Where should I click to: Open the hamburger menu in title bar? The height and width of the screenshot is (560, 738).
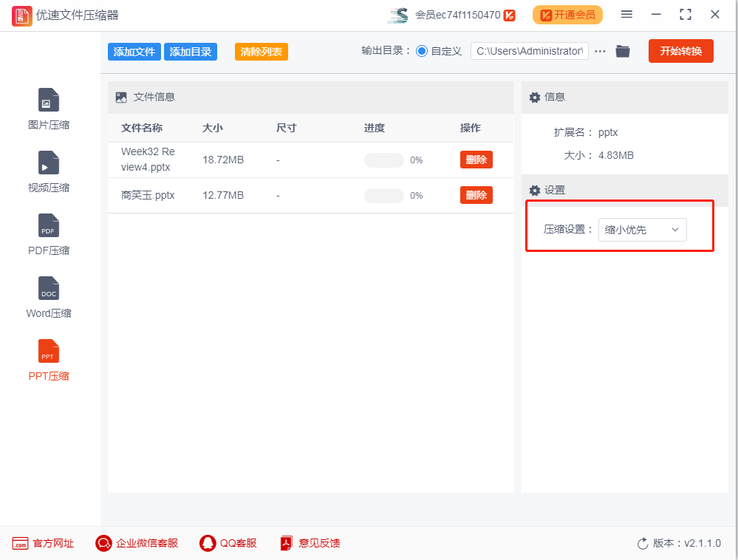point(626,15)
